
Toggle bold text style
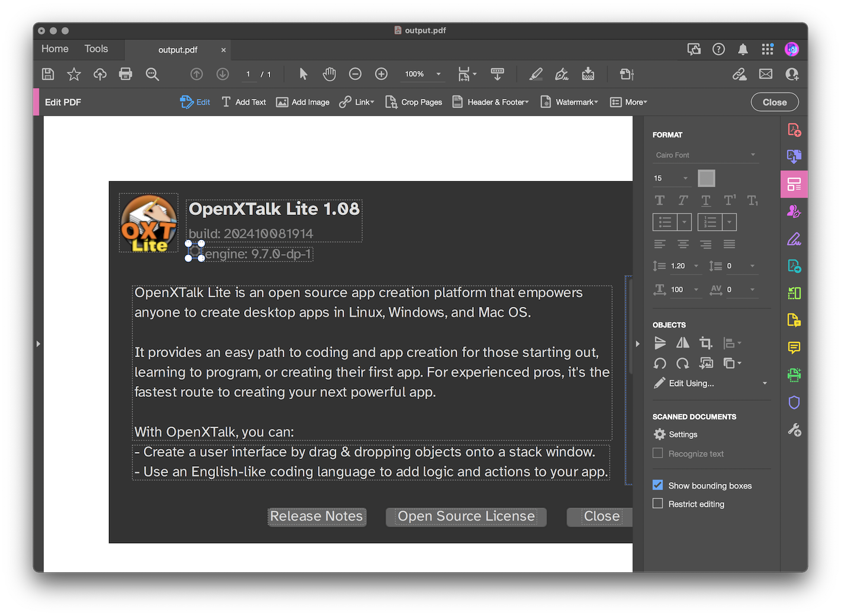coord(660,200)
